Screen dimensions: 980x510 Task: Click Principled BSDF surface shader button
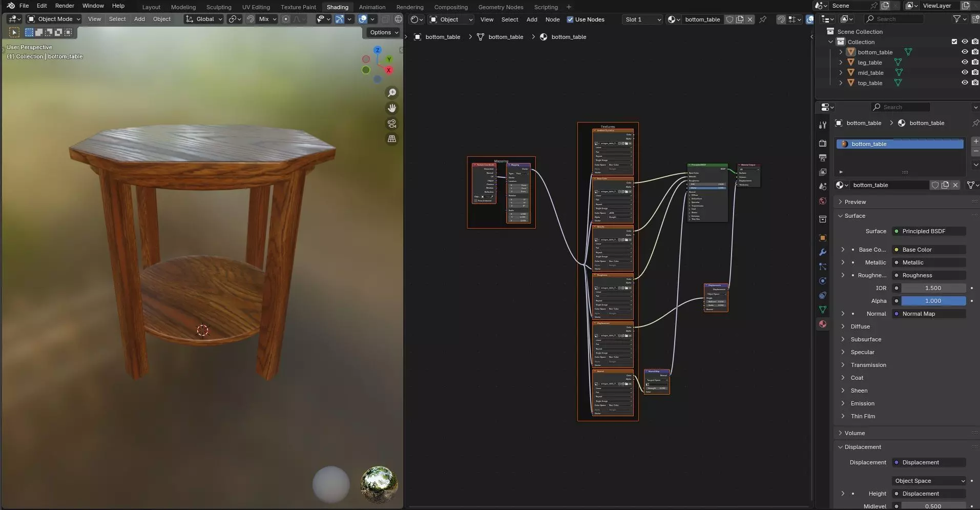pos(929,231)
